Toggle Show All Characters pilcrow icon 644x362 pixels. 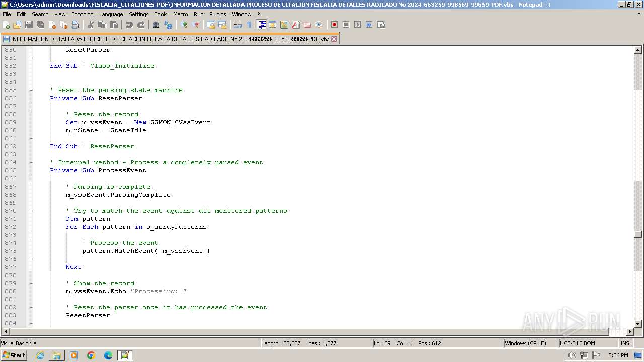[x=250, y=25]
